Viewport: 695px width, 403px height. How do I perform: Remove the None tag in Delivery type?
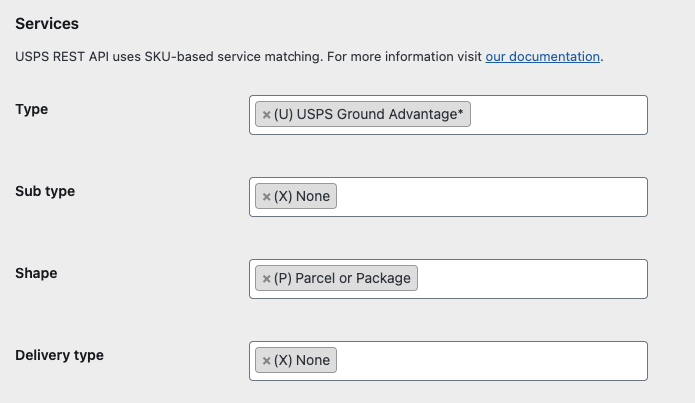(266, 361)
